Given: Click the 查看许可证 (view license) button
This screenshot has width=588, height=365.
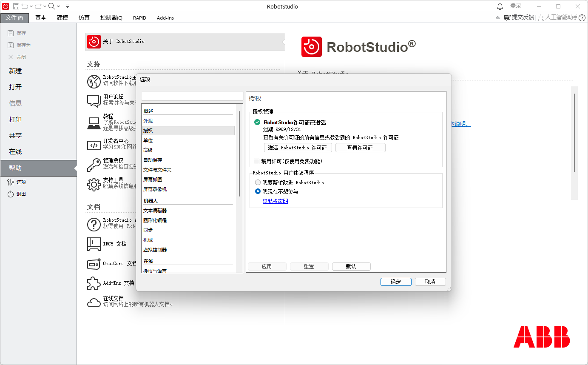Looking at the screenshot, I should pyautogui.click(x=361, y=148).
